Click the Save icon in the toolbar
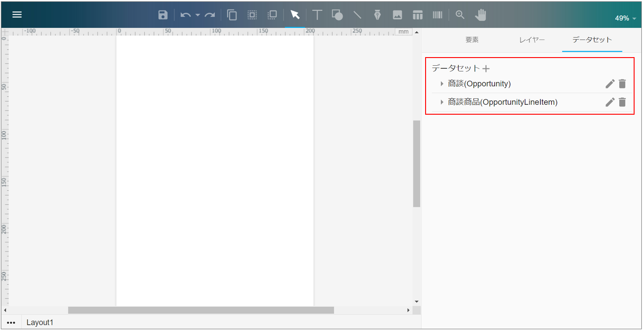Screen dimensions: 644x331 tap(163, 15)
